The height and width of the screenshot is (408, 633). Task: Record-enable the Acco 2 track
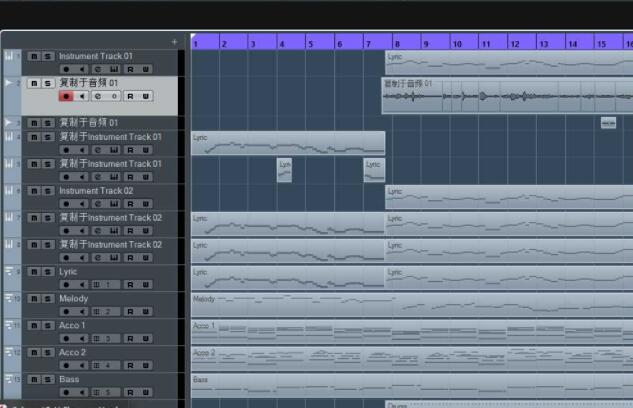point(66,366)
